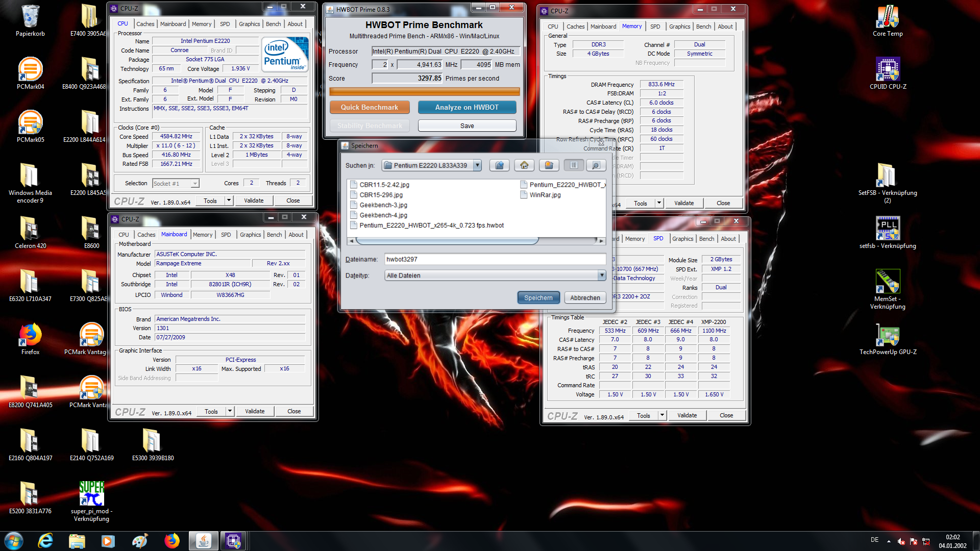Launch the MemSet shortcut
Image resolution: width=980 pixels, height=551 pixels.
pos(888,289)
